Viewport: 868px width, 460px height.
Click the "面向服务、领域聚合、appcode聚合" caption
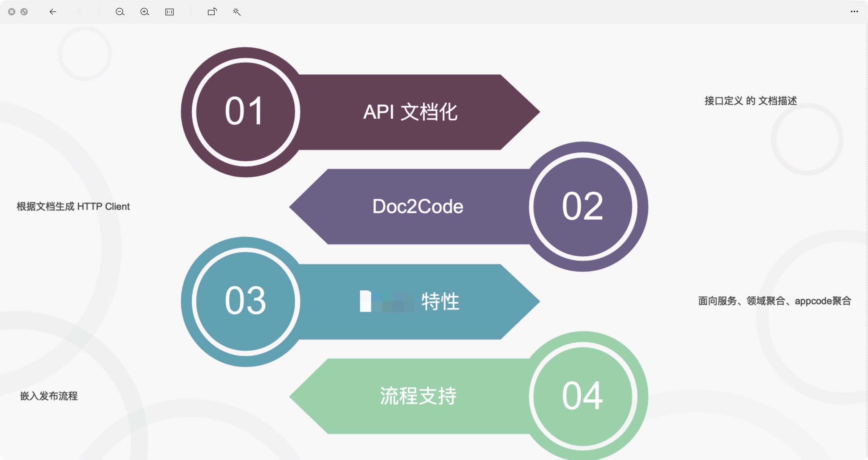coord(775,301)
